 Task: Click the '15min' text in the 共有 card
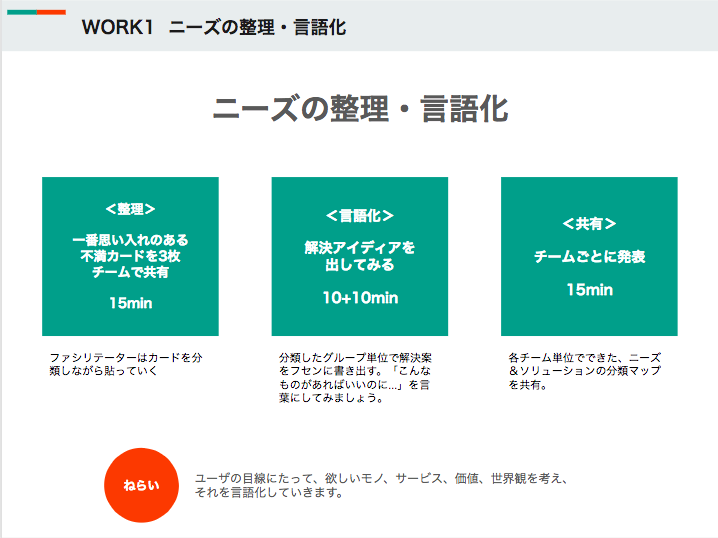click(x=589, y=290)
